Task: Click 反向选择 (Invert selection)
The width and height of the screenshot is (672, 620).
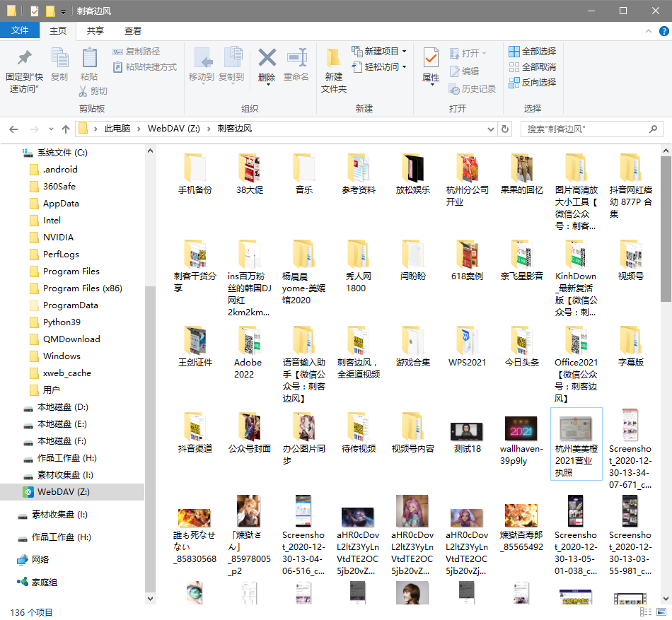Action: 532,83
